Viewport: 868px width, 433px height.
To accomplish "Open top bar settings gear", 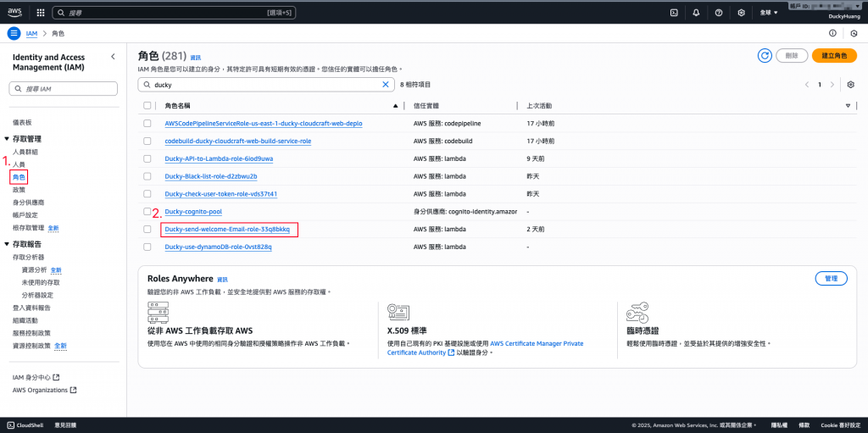I will tap(741, 12).
